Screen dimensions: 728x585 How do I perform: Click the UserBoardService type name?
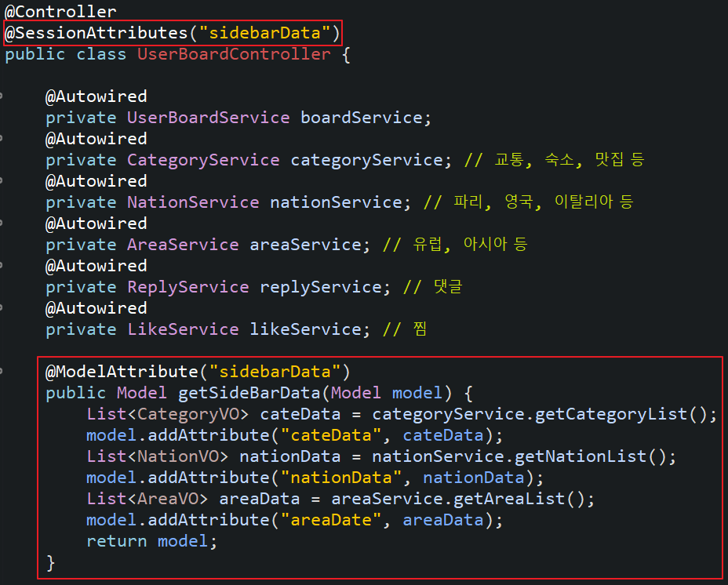pos(209,118)
